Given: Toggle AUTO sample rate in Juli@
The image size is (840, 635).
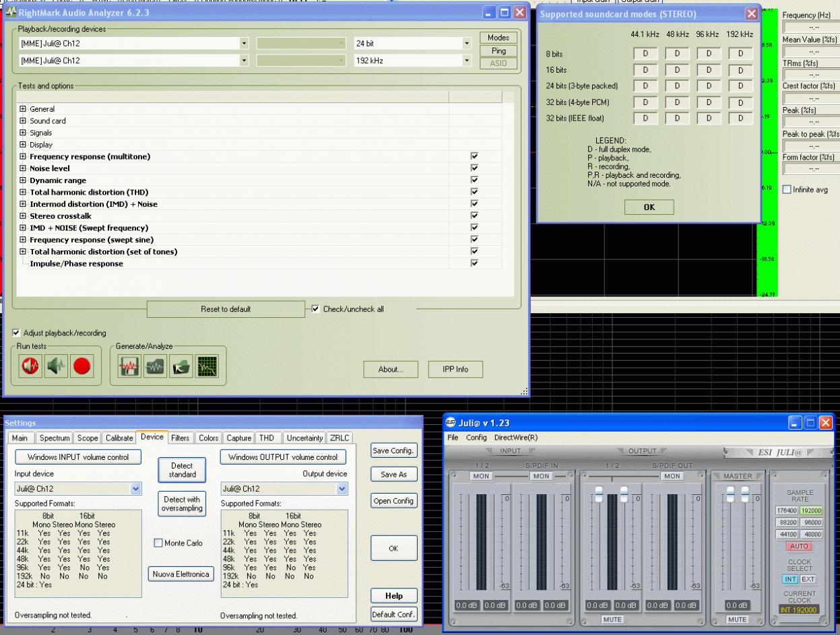Looking at the screenshot, I should pyautogui.click(x=798, y=546).
